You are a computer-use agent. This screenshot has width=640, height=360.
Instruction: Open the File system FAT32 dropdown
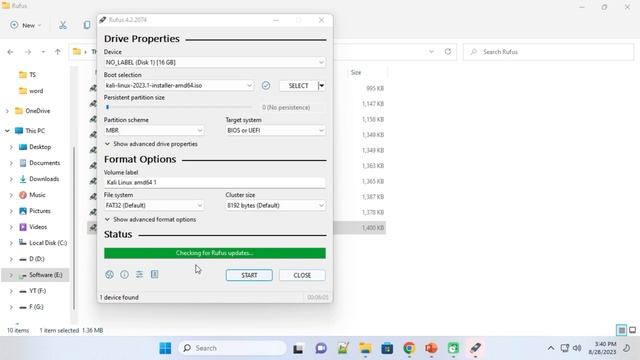[x=154, y=206]
